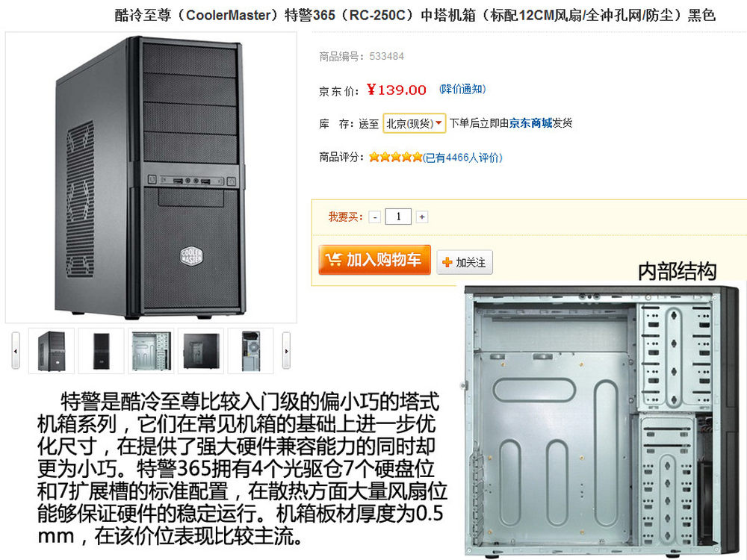Select the fifth thumbnail, the rear case view

(250, 350)
